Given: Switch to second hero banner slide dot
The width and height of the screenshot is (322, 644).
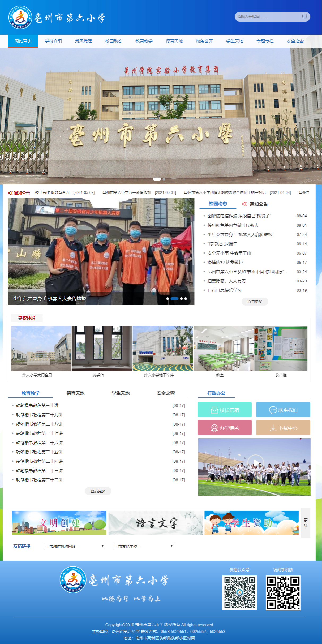Looking at the screenshot, I should (164, 179).
